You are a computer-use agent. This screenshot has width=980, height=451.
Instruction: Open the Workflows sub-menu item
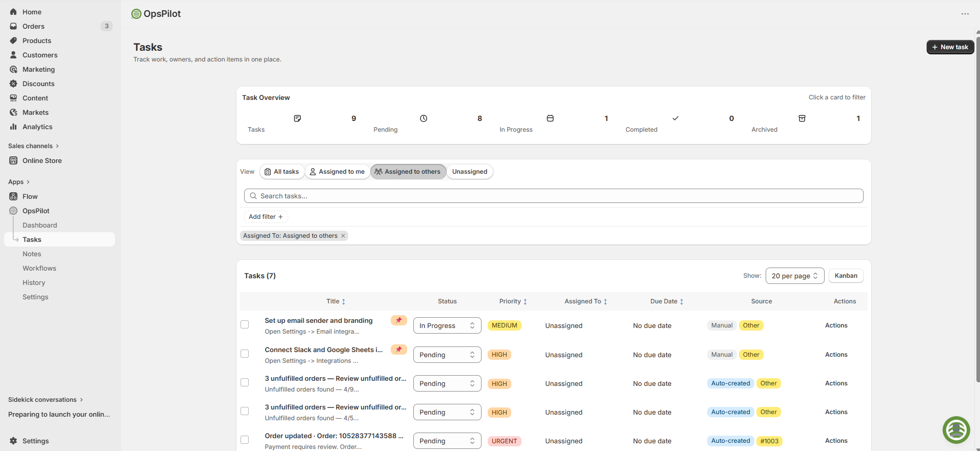pyautogui.click(x=39, y=268)
